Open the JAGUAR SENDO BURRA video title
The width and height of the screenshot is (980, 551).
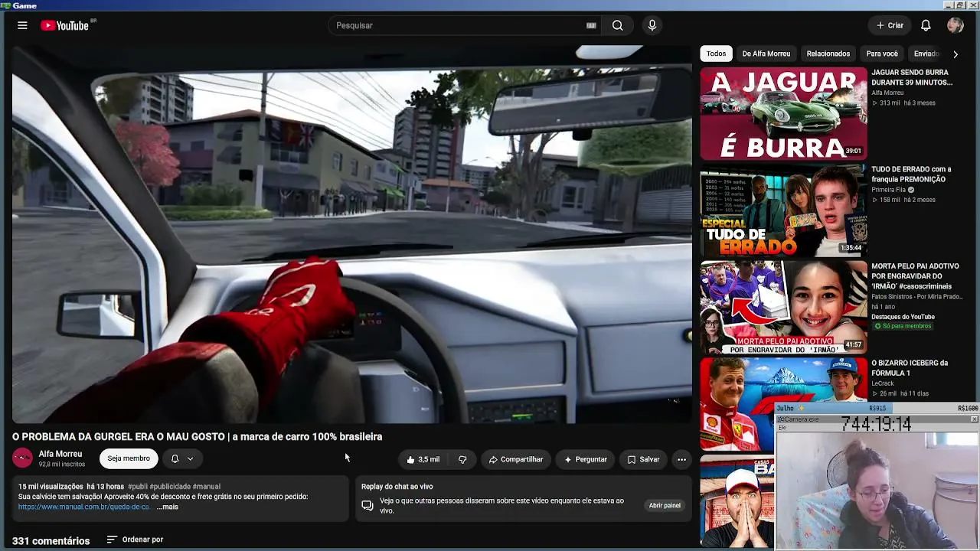coord(912,77)
